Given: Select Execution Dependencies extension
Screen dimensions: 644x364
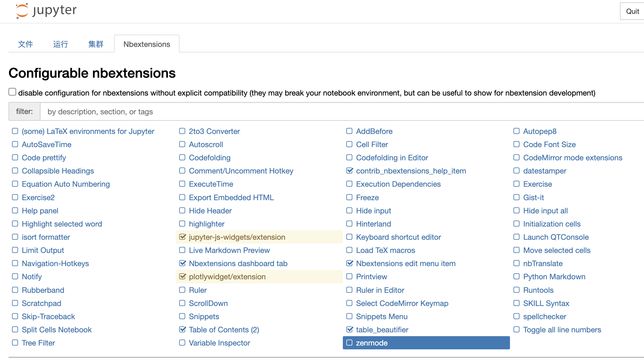Looking at the screenshot, I should pyautogui.click(x=398, y=184).
